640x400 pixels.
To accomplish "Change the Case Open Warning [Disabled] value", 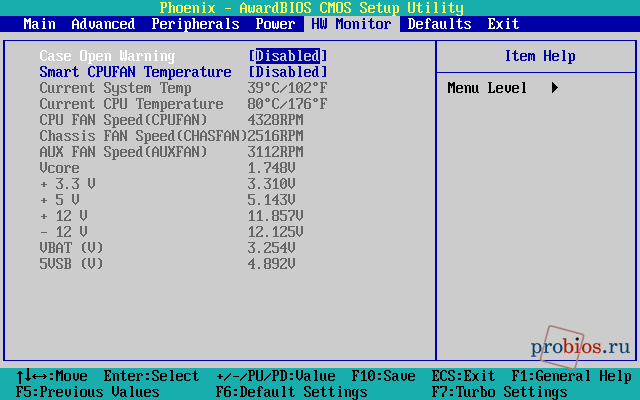I will (x=288, y=56).
